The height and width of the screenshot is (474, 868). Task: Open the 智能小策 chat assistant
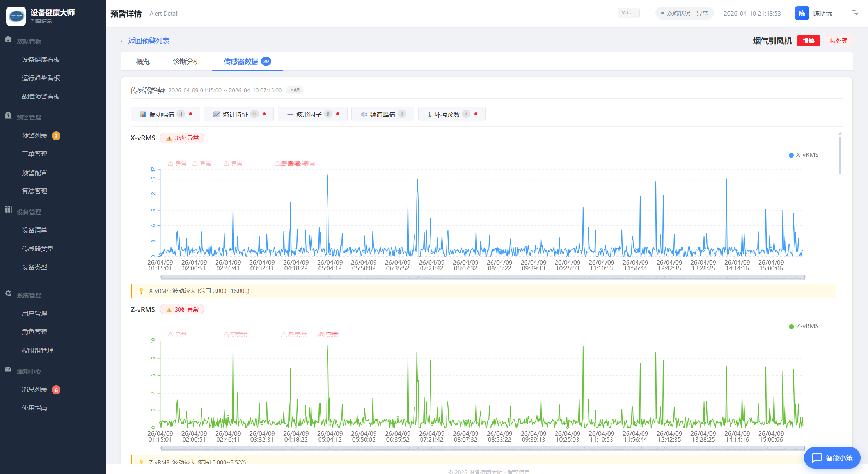pos(832,458)
